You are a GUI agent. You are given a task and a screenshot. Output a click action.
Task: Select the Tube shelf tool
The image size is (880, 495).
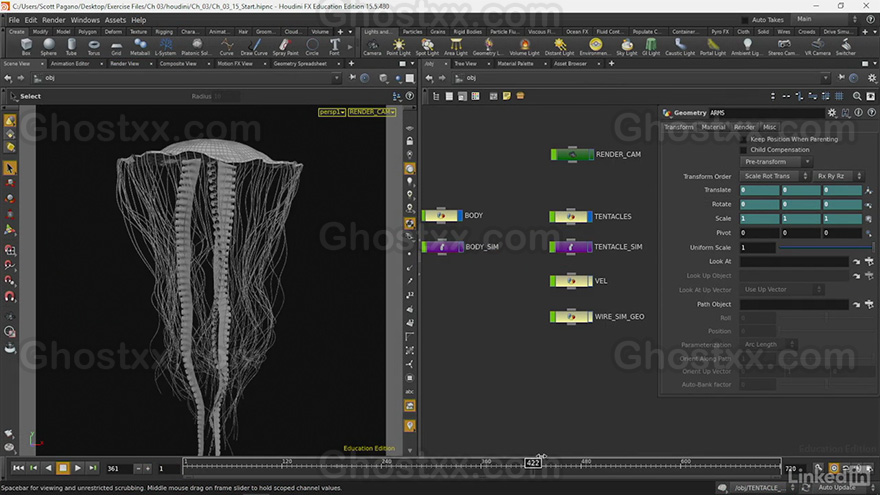click(71, 47)
